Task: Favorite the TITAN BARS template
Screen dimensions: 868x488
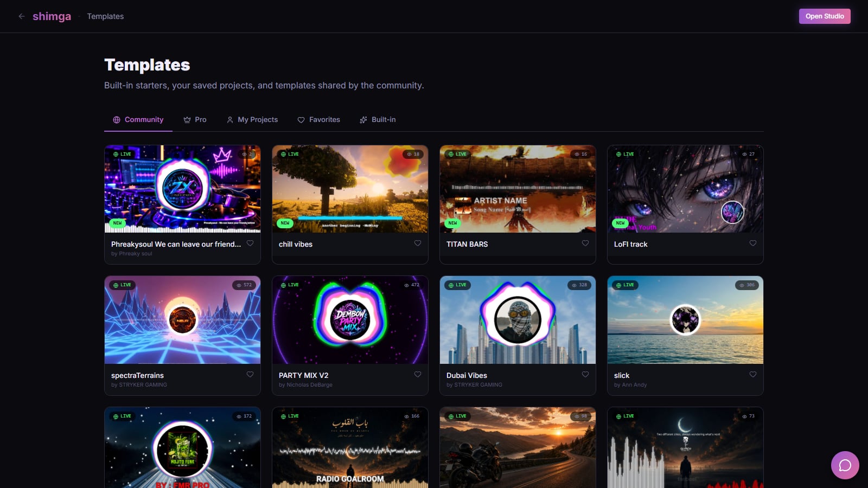Action: click(585, 243)
